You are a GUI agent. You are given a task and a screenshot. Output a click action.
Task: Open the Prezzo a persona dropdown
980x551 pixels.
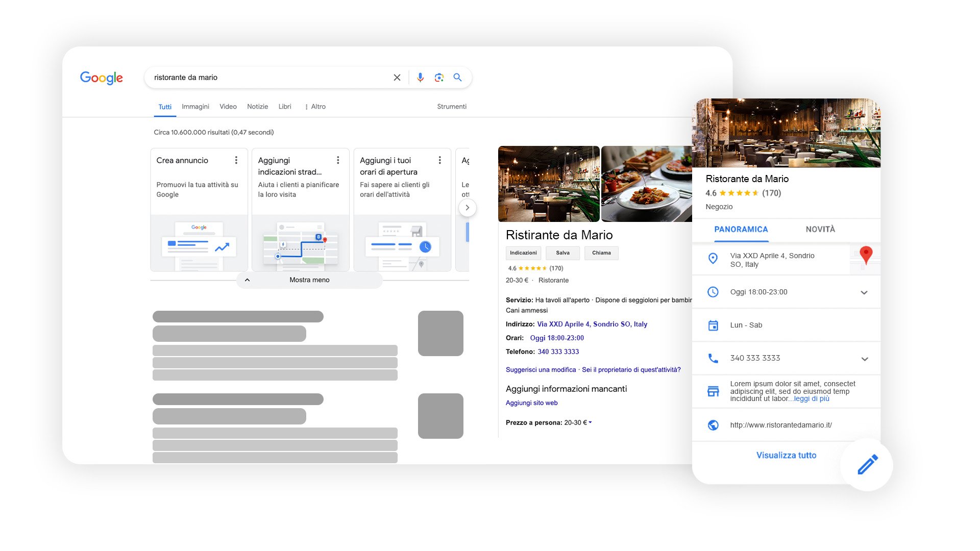[590, 422]
